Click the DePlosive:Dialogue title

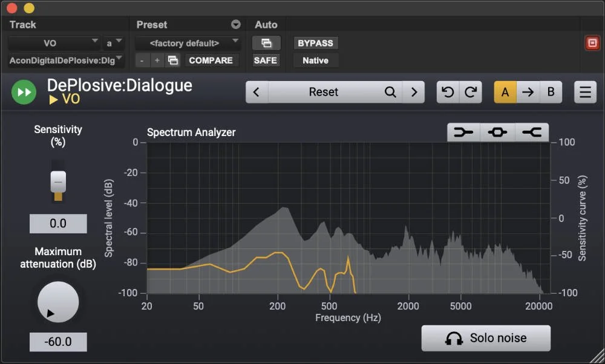120,86
